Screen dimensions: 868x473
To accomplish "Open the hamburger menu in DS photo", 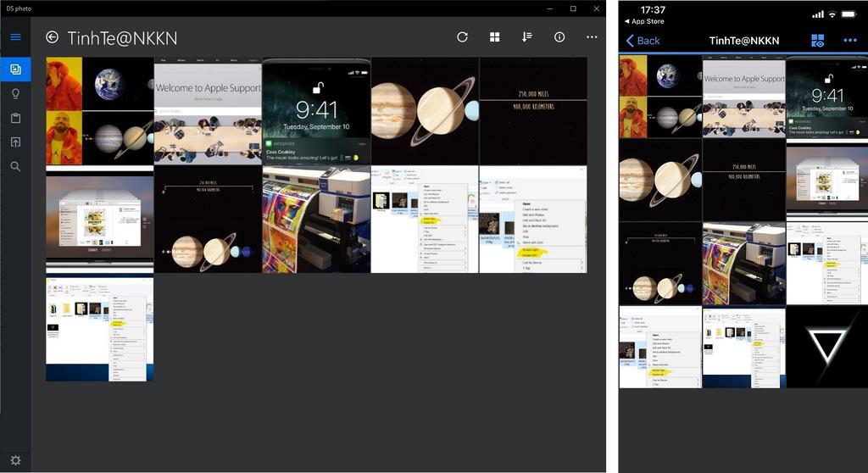I will click(15, 37).
